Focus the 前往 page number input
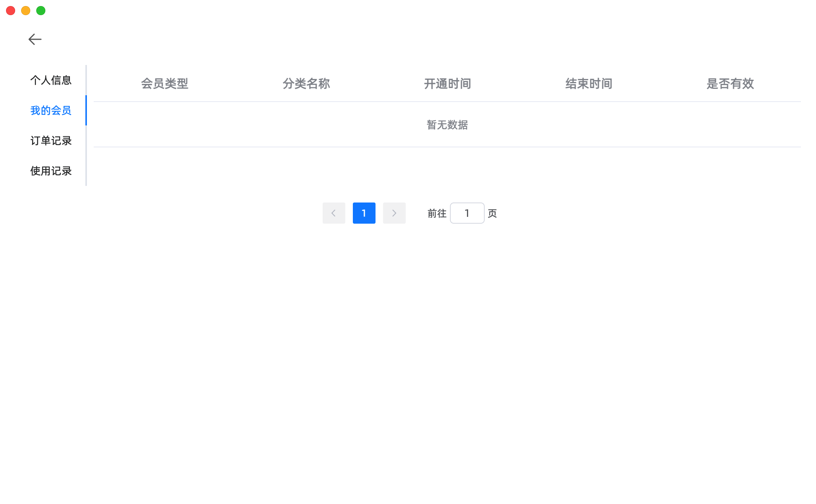The image size is (816, 504). [467, 213]
